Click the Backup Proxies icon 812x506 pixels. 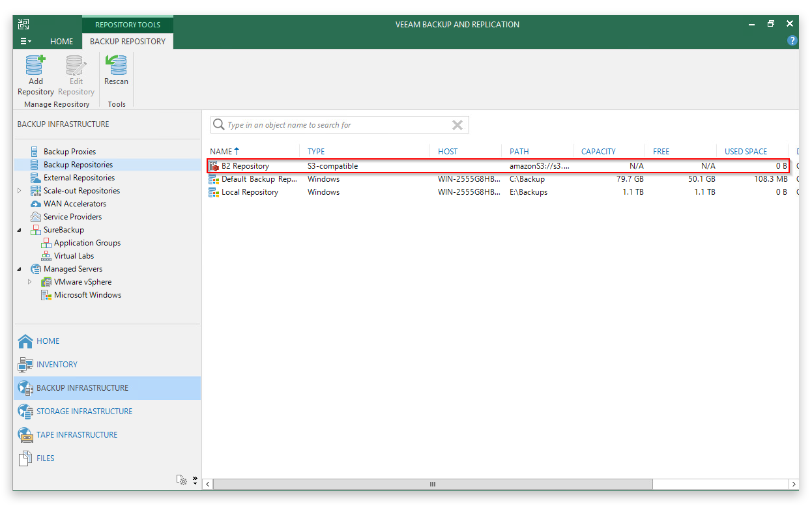(35, 152)
